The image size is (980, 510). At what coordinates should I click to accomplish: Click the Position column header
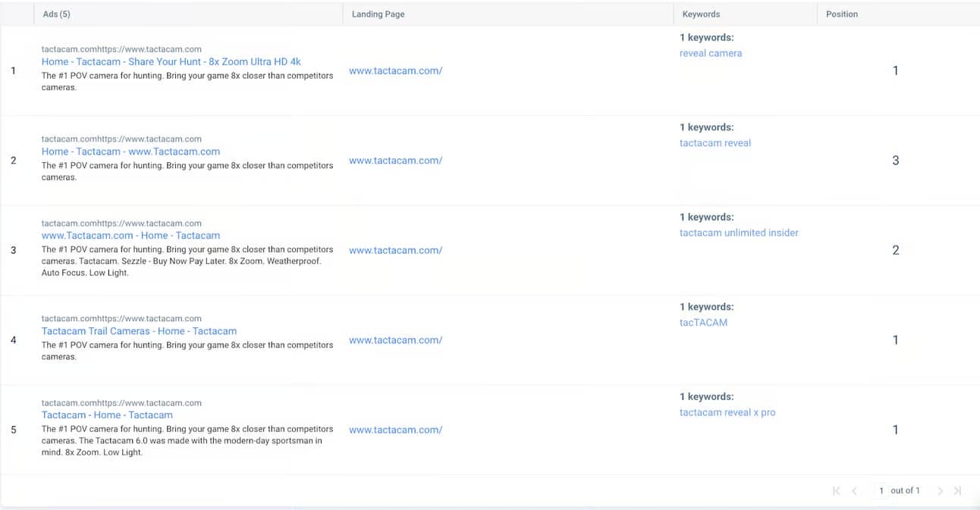pos(842,14)
